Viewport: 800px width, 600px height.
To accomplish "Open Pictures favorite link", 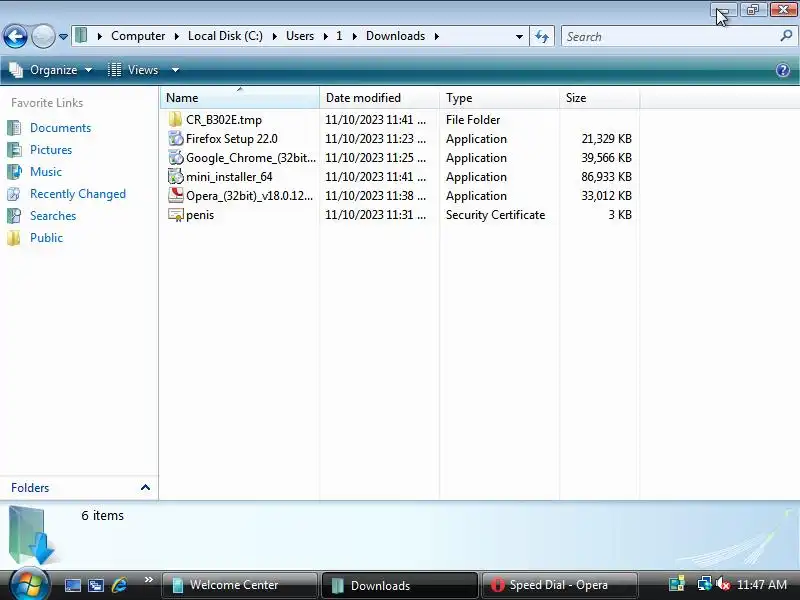I will click(51, 149).
